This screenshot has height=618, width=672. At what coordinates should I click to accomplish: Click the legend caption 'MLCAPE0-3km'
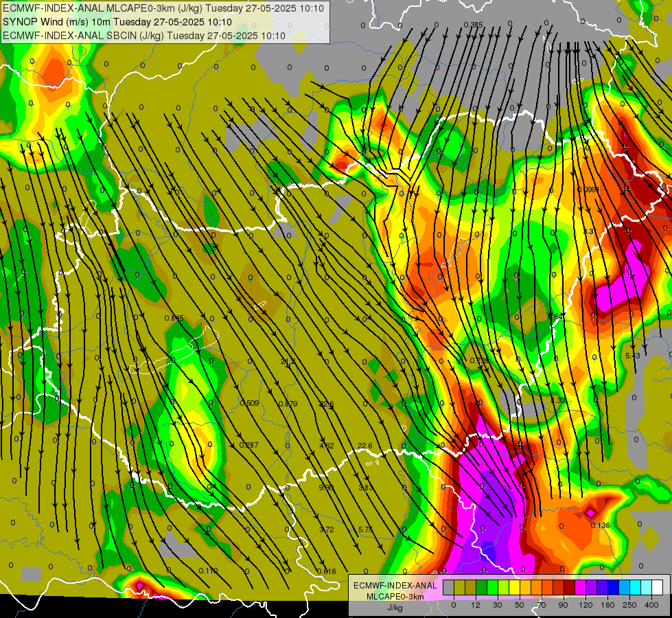[x=395, y=597]
